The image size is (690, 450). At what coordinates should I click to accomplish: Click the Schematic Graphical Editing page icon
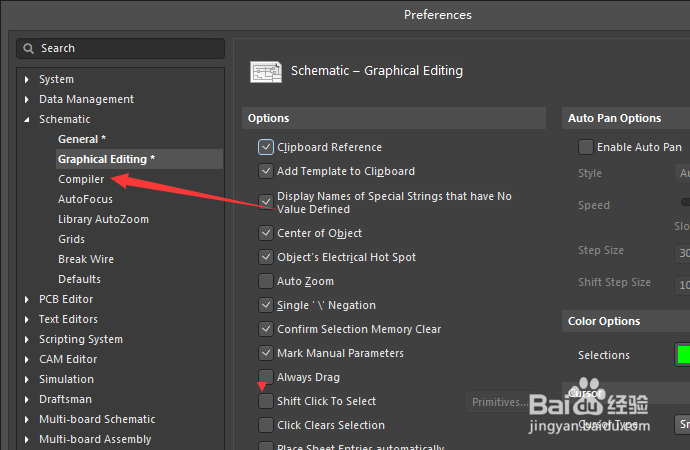pos(265,72)
